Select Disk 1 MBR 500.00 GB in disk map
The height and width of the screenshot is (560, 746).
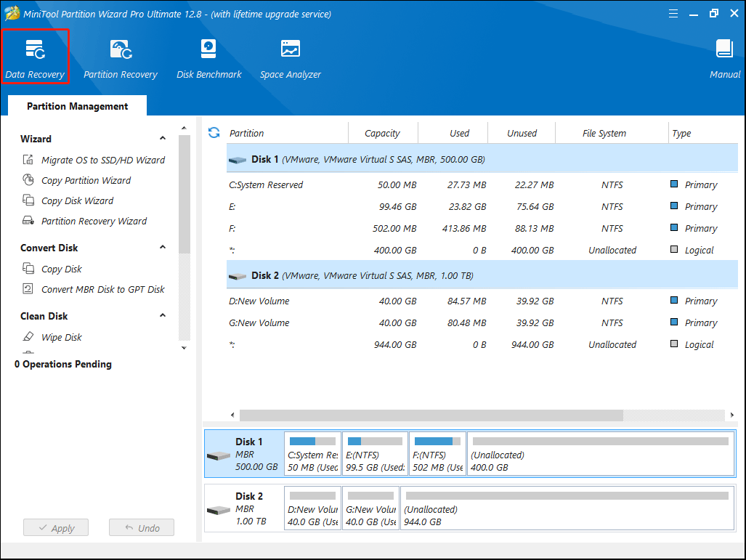pos(244,455)
